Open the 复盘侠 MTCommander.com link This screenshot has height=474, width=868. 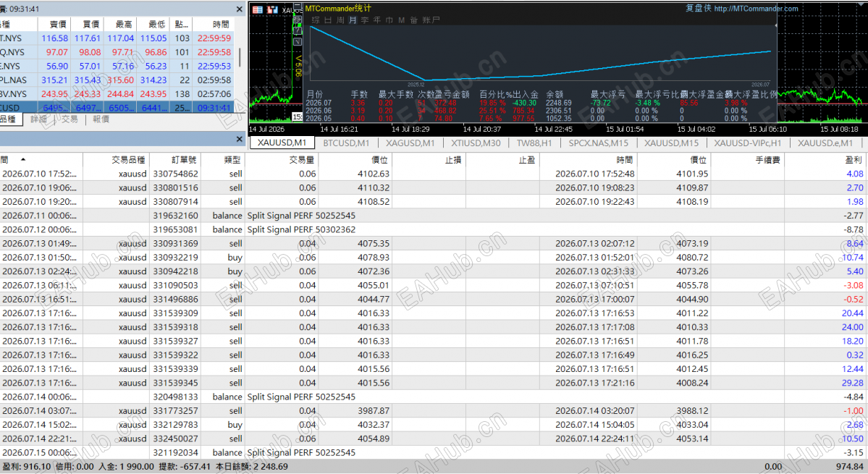[742, 8]
